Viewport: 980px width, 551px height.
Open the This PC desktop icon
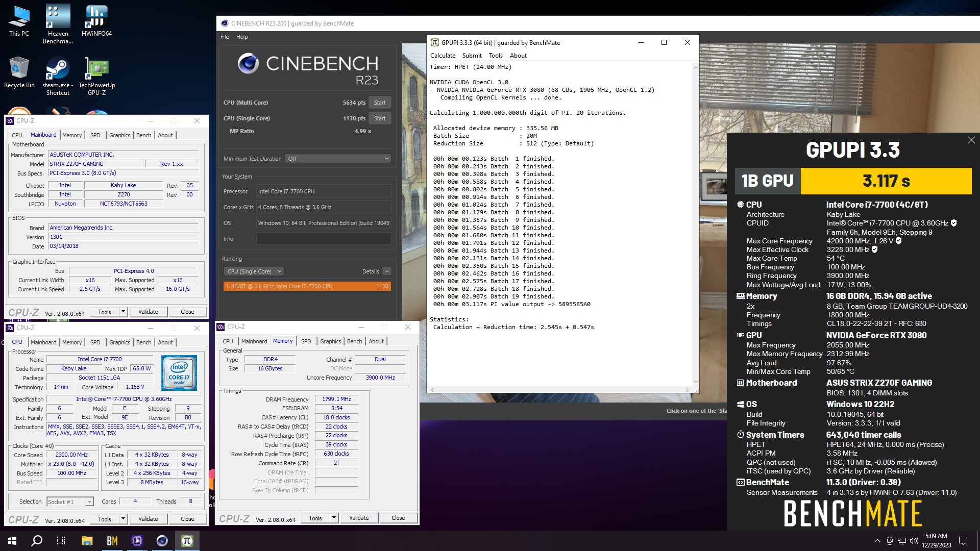[19, 20]
